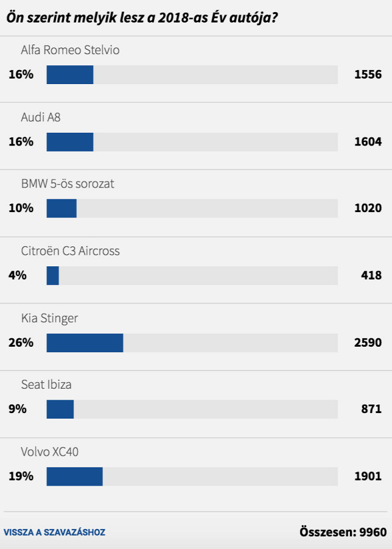392x549 pixels.
Task: Click the Audi A8 progress bar
Action: 192,142
